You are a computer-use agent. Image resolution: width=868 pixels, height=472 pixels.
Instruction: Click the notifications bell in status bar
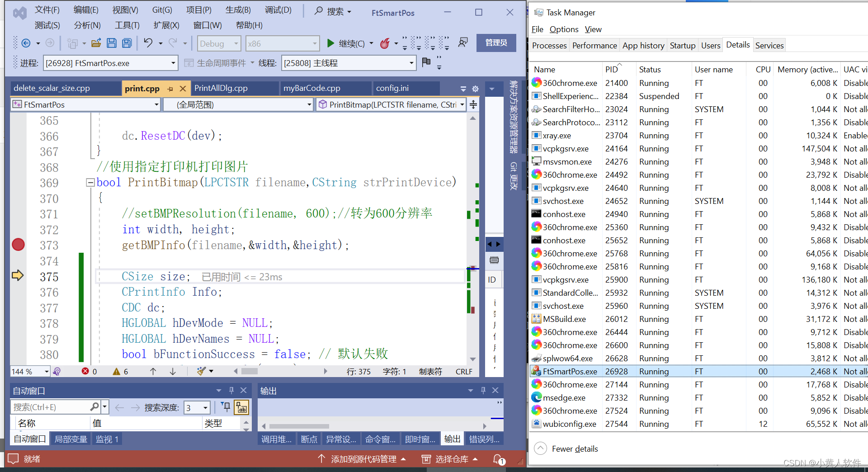click(x=499, y=459)
